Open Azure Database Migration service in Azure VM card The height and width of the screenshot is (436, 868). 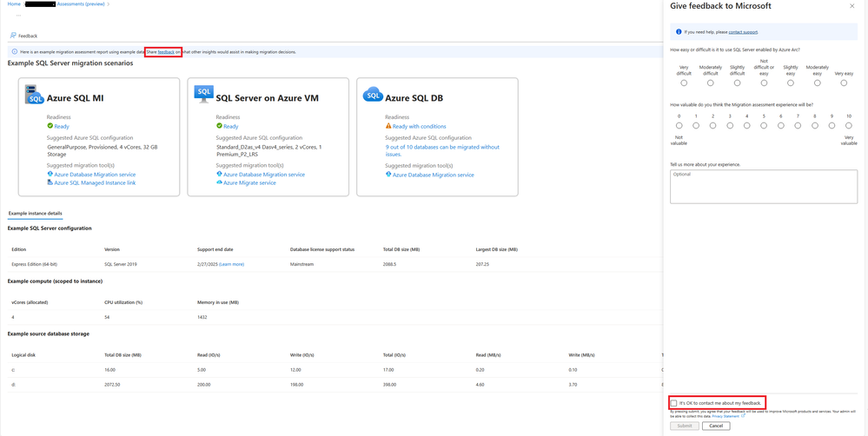[264, 175]
